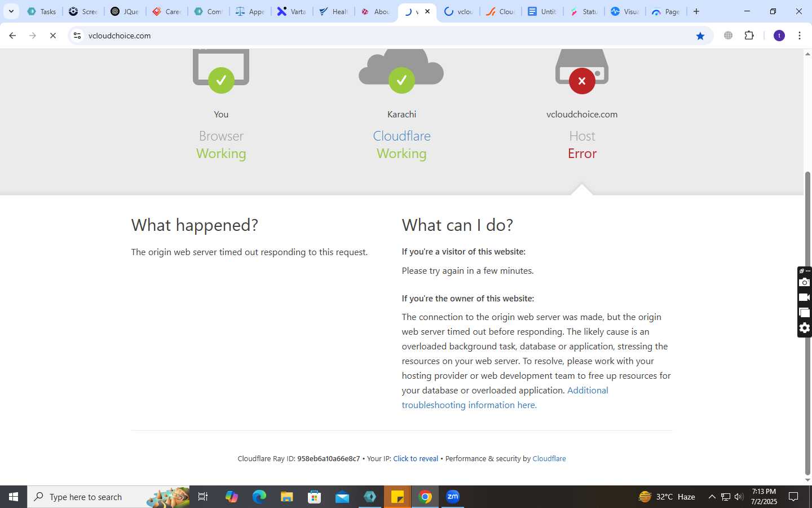The image size is (812, 508).
Task: Open Sticky Notes from taskbar
Action: [398, 497]
